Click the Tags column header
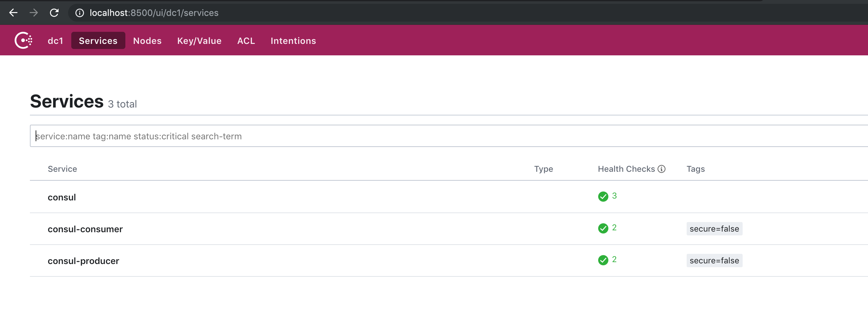 (696, 169)
